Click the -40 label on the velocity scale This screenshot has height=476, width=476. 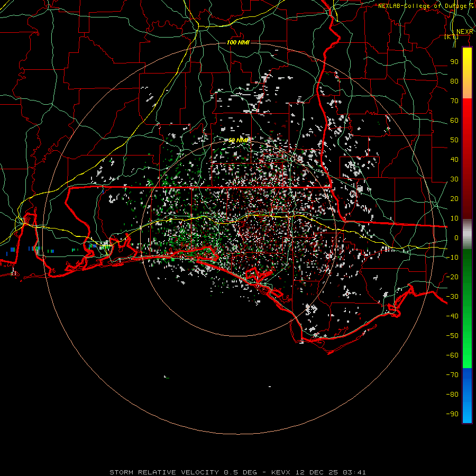click(x=452, y=316)
